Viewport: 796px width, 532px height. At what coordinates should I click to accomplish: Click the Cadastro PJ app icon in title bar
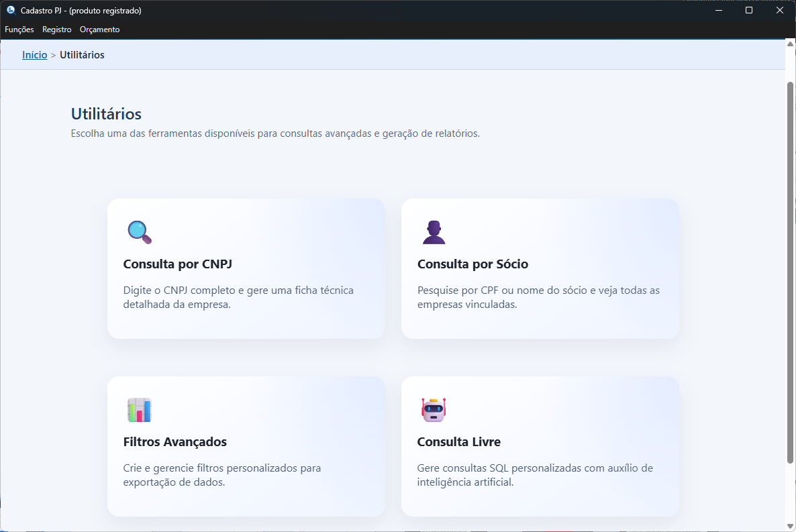tap(11, 11)
